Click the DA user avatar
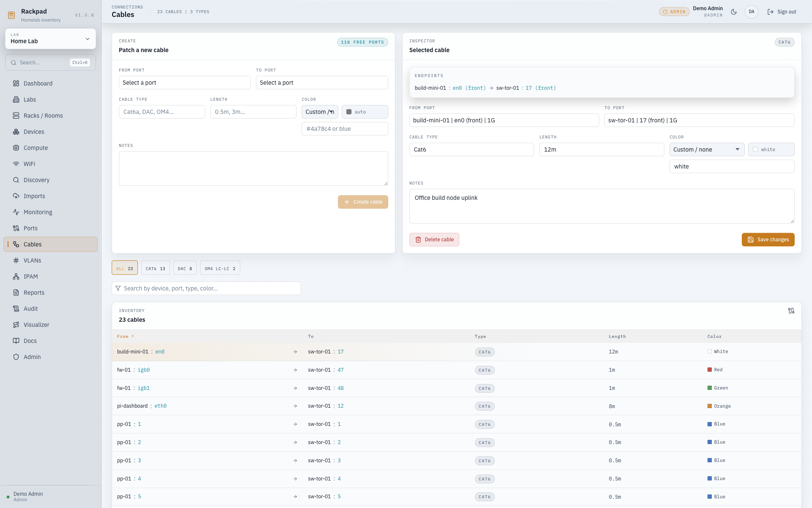This screenshot has height=508, width=812. click(x=752, y=12)
